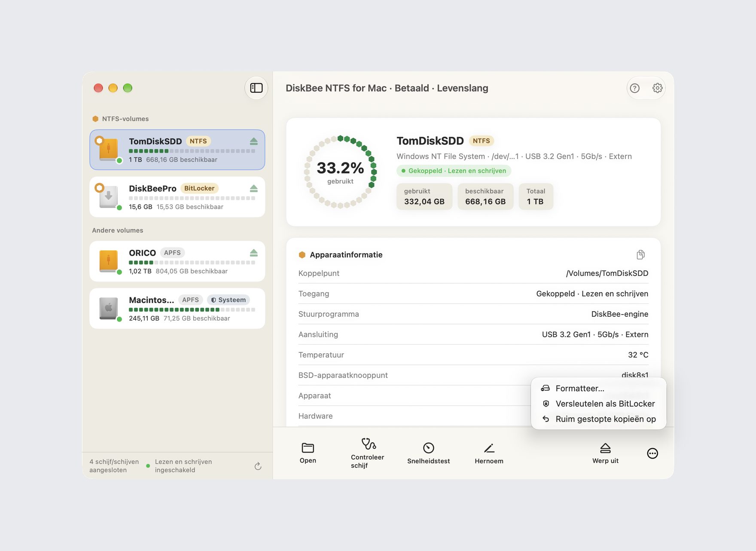The height and width of the screenshot is (551, 756).
Task: Click Gekoppeld · Lezen en schrijven badge
Action: (x=454, y=171)
